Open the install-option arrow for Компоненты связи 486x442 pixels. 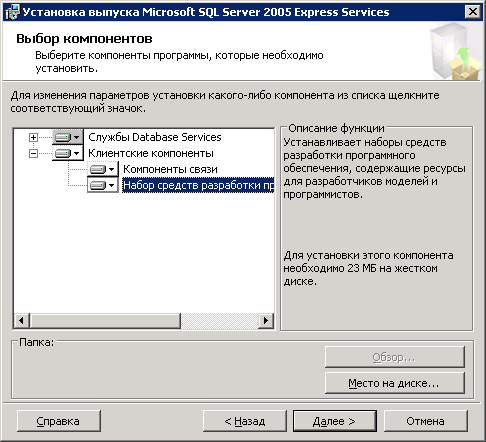click(x=112, y=169)
